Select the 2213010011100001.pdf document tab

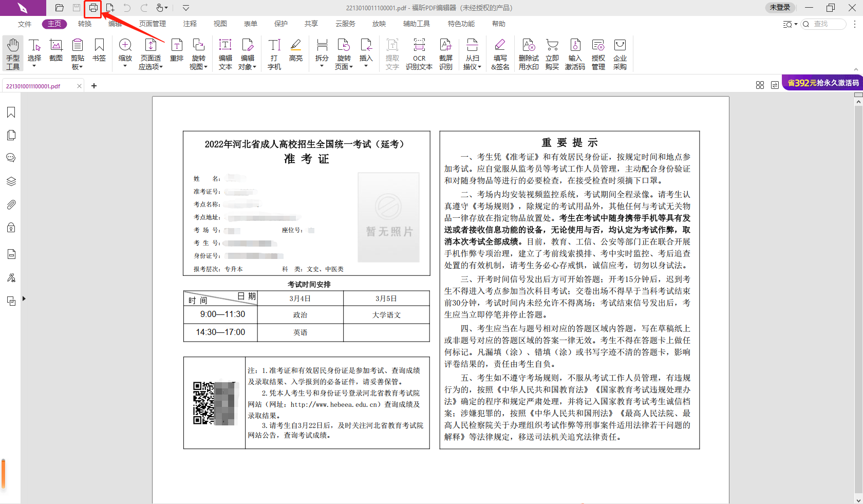[x=33, y=86]
